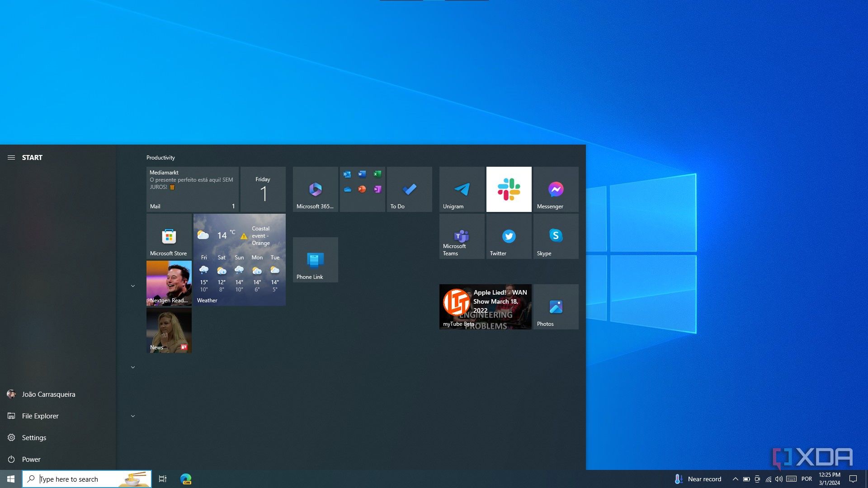Screen dimensions: 868x488
Task: Collapse the START hamburger menu
Action: pos(11,158)
